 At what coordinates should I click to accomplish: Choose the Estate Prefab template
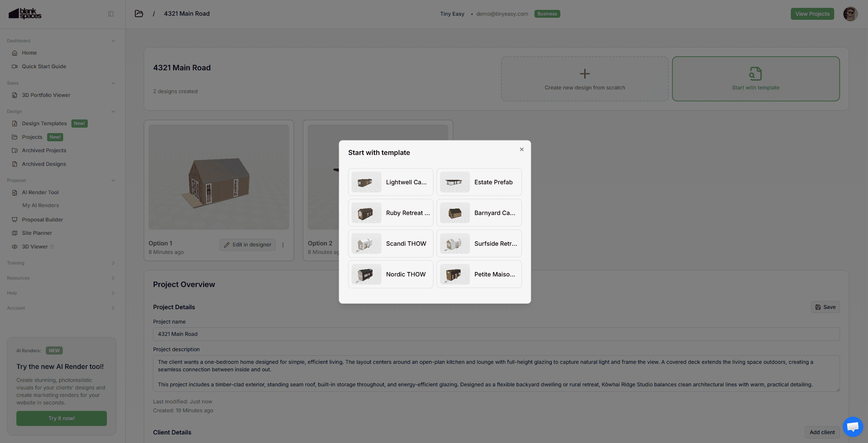(479, 182)
